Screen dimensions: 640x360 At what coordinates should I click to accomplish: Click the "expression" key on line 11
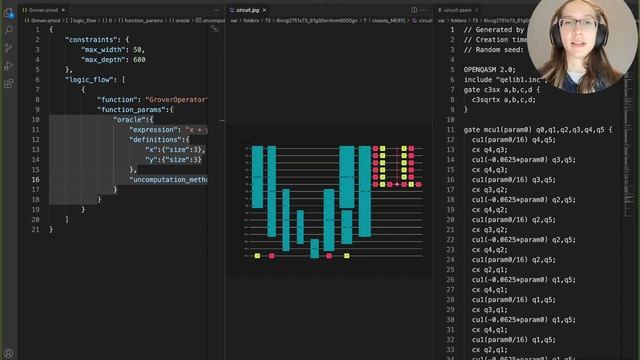[153, 130]
